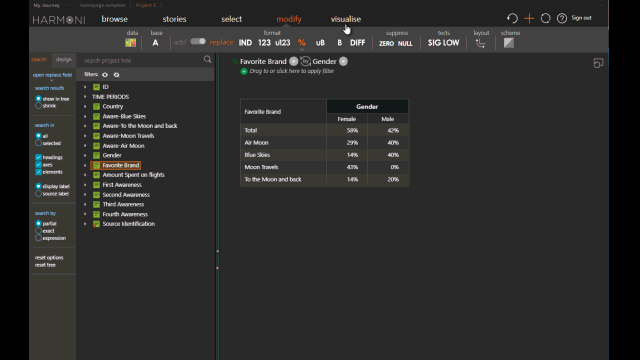Expand the Gender tree node
This screenshot has width=640, height=360.
pyautogui.click(x=85, y=156)
